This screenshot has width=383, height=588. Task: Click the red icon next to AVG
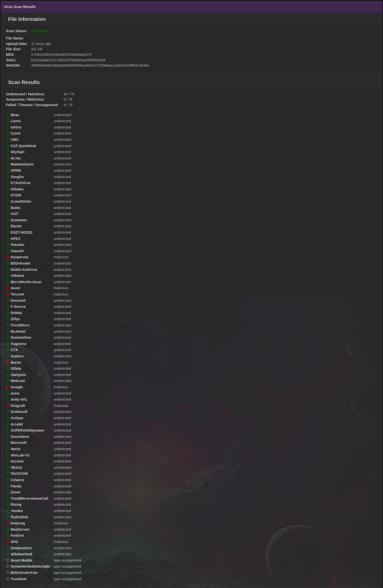8,542
